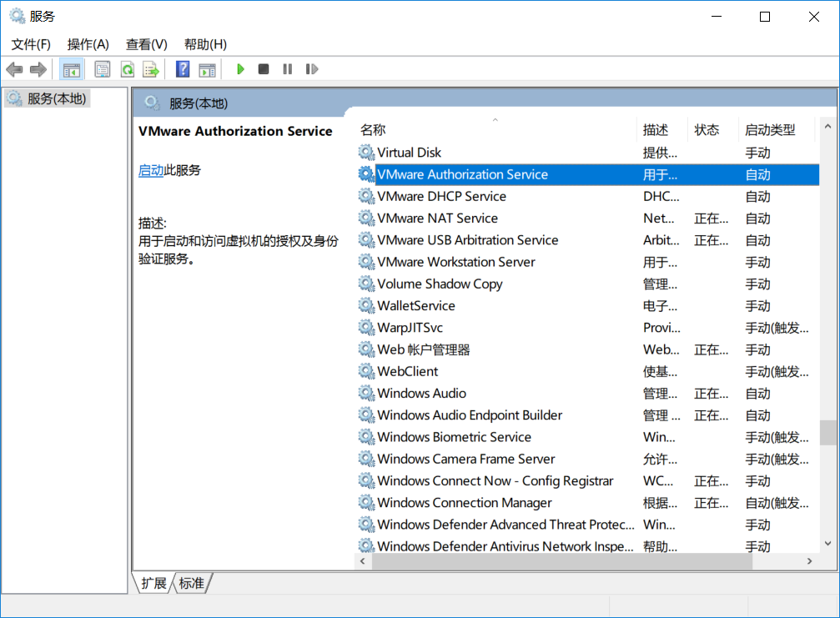Click the 自动(触发... cell of Windows Connection Manager
The width and height of the screenshot is (840, 618).
777,503
